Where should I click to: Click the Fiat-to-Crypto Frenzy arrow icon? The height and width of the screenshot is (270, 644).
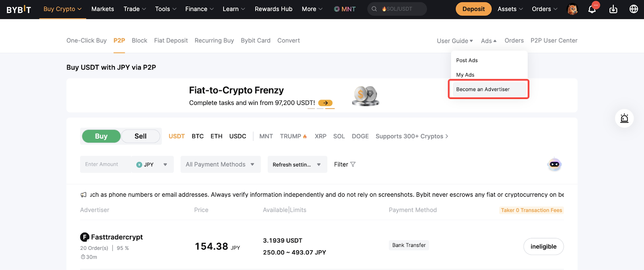click(325, 103)
